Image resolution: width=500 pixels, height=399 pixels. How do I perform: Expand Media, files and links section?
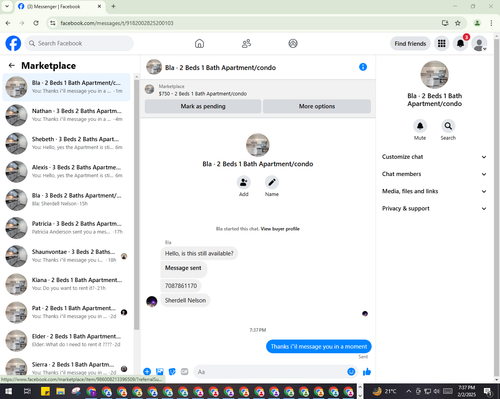point(434,191)
